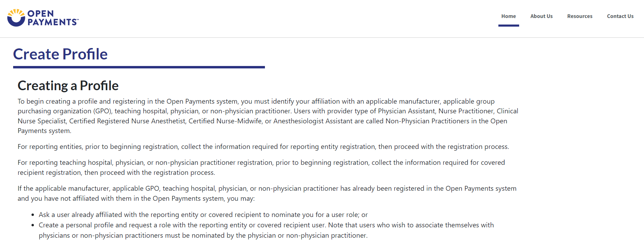Click the paragraph starting "For reporting teaching hospital"

(x=261, y=168)
